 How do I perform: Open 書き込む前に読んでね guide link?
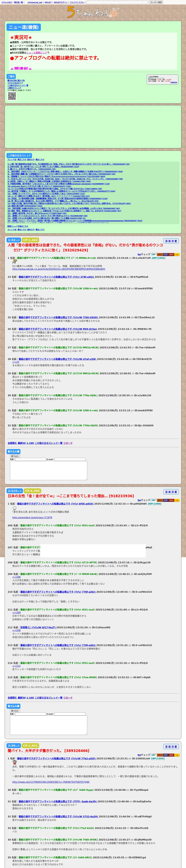[x=16, y=81]
